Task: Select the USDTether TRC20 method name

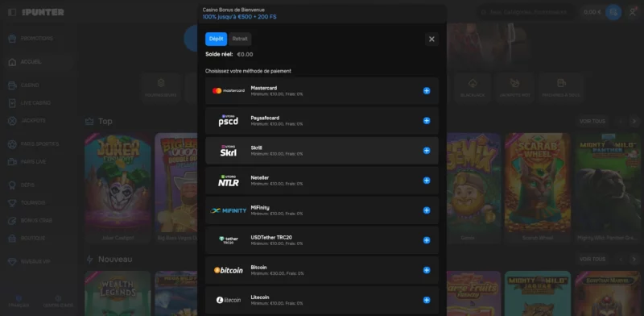Action: point(271,238)
